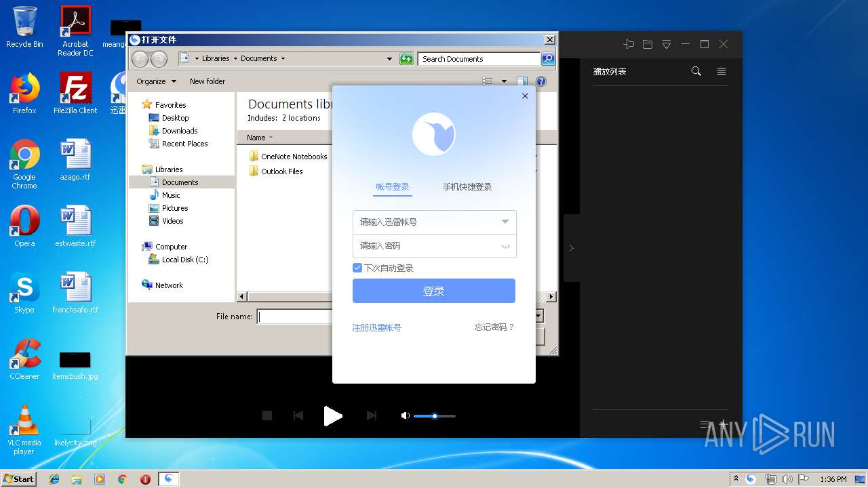Click the next track button
The height and width of the screenshot is (488, 868).
371,415
